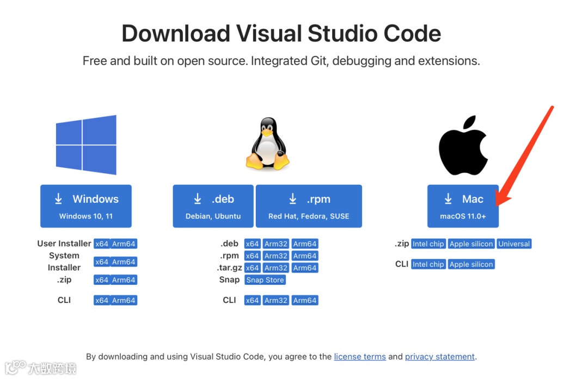Click the 'System Installer' label
This screenshot has height=379, width=588.
pos(64,262)
